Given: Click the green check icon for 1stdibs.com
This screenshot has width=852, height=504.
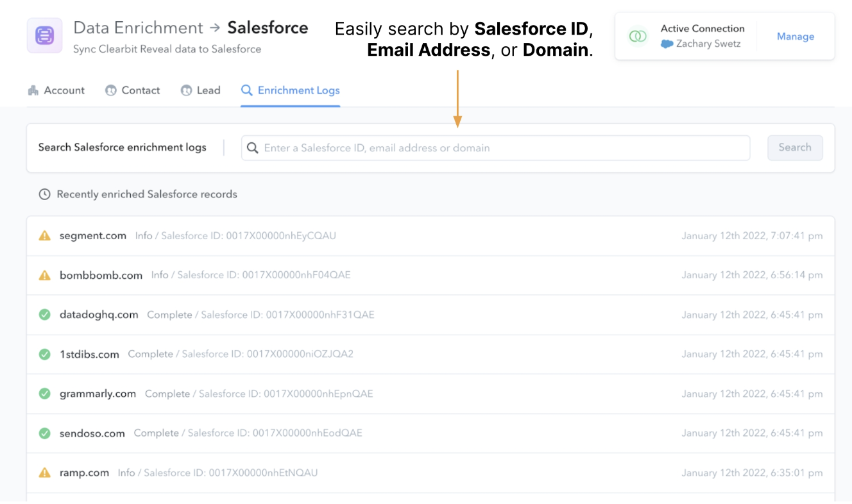Looking at the screenshot, I should pyautogui.click(x=44, y=354).
